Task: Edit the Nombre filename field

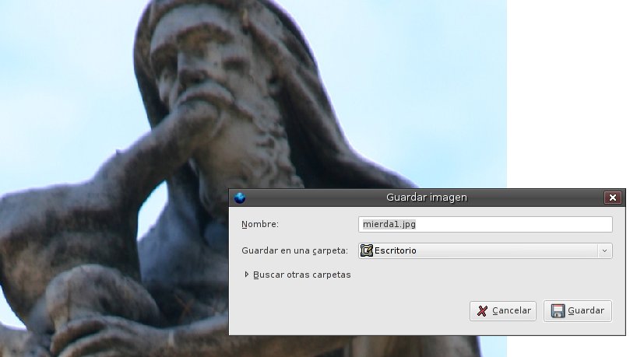Action: (485, 225)
